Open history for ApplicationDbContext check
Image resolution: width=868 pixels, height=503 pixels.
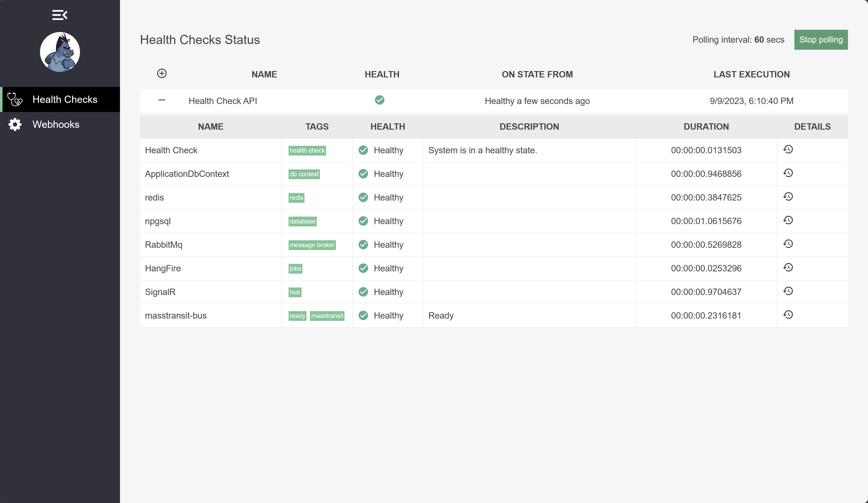[x=788, y=173]
